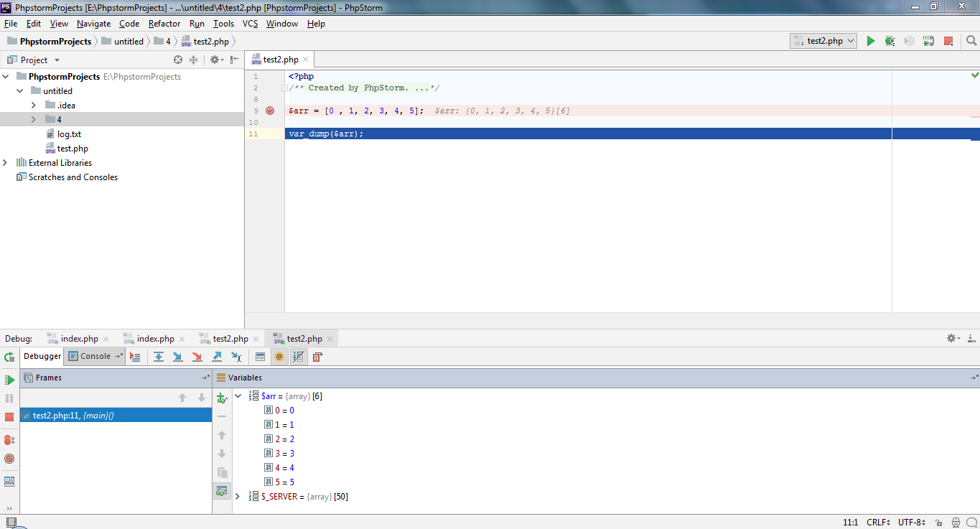Open the Tools menu

[x=223, y=24]
